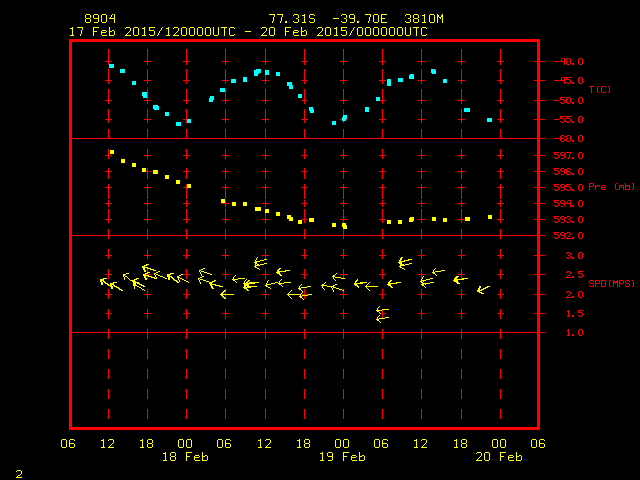
Task: Click the "-55.0" temperature tick label
Action: click(x=568, y=120)
